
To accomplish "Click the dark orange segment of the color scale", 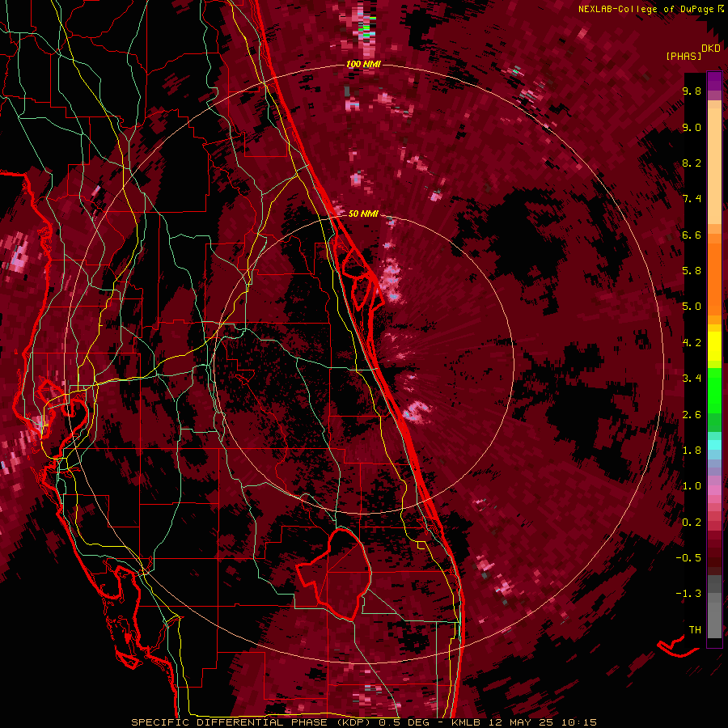I will (x=714, y=279).
